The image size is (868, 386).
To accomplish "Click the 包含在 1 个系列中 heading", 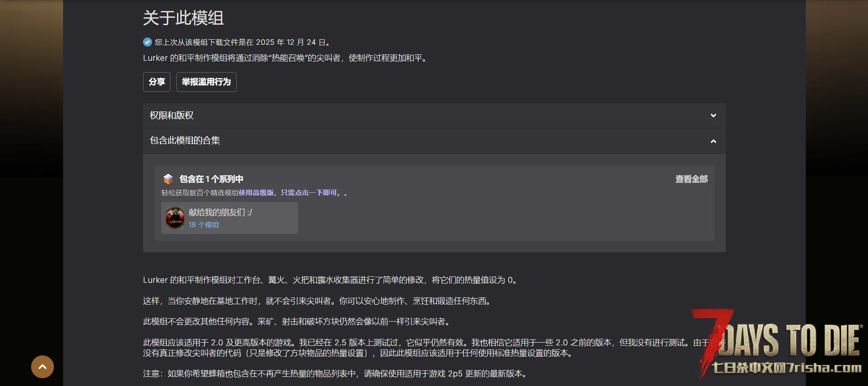I will point(211,179).
